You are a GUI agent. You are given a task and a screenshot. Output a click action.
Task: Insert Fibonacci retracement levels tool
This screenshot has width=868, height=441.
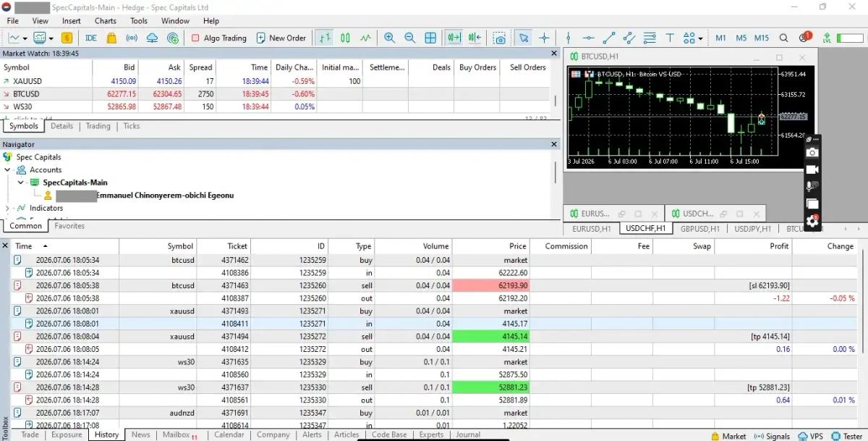650,38
